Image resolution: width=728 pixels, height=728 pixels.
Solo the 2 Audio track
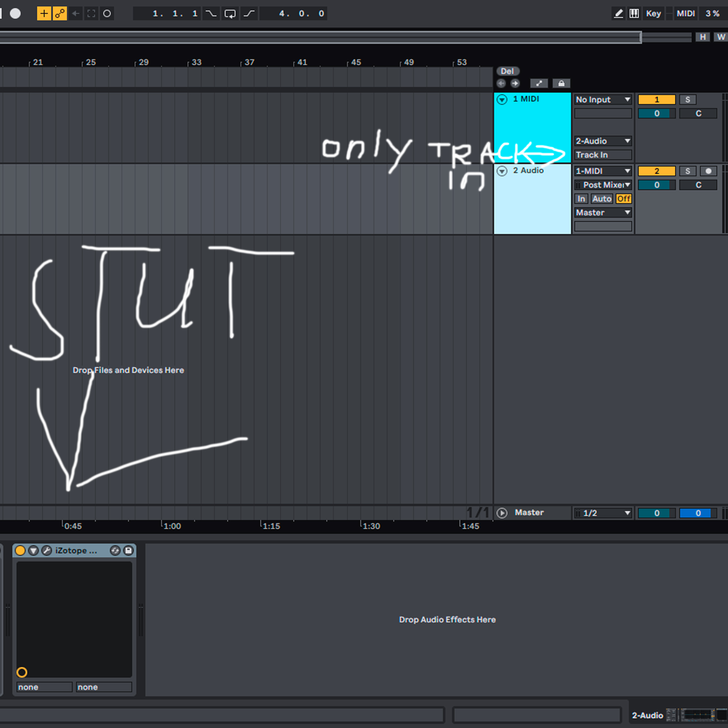688,171
